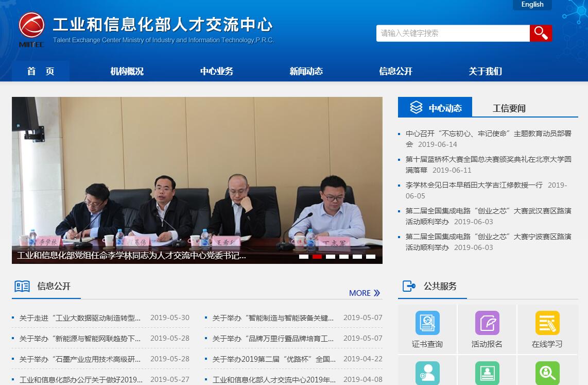Click the green magnifier service icon
Image resolution: width=588 pixels, height=385 pixels.
[x=547, y=373]
